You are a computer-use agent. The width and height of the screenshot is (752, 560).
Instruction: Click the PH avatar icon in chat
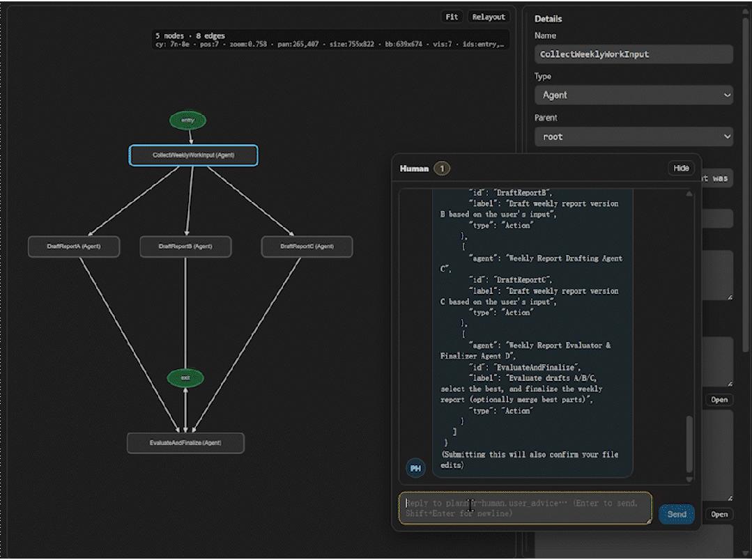[x=415, y=468]
